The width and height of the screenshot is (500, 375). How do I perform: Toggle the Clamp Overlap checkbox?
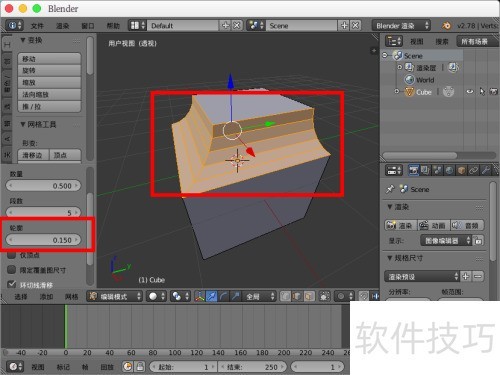12,269
